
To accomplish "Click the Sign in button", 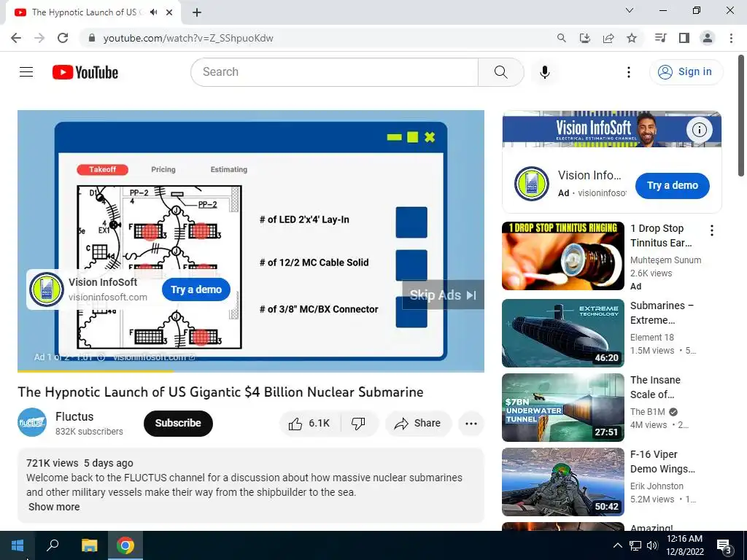I will pyautogui.click(x=686, y=72).
